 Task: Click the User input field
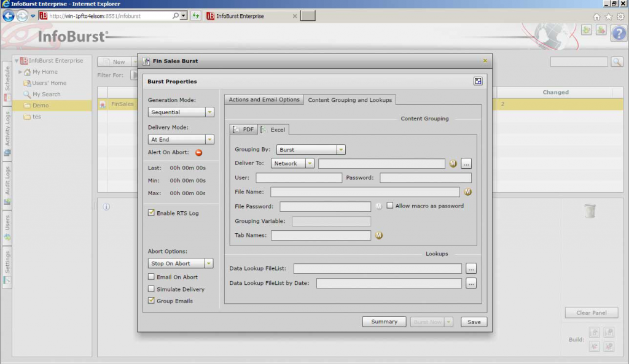tap(299, 177)
